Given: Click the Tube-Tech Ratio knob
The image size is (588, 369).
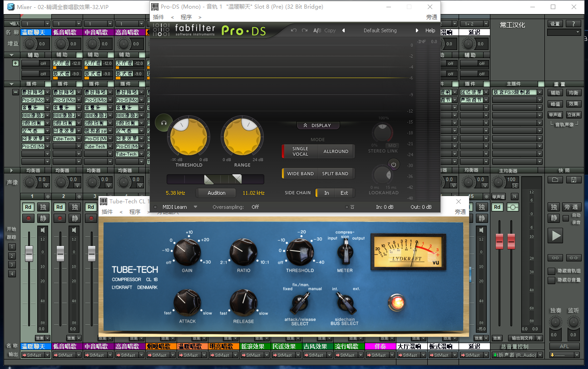Looking at the screenshot, I should (243, 252).
